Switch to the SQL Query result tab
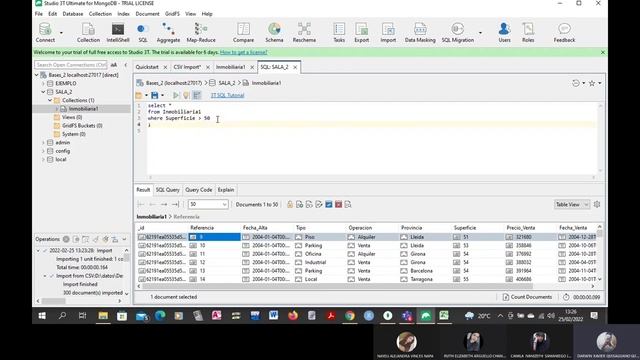 pyautogui.click(x=167, y=190)
